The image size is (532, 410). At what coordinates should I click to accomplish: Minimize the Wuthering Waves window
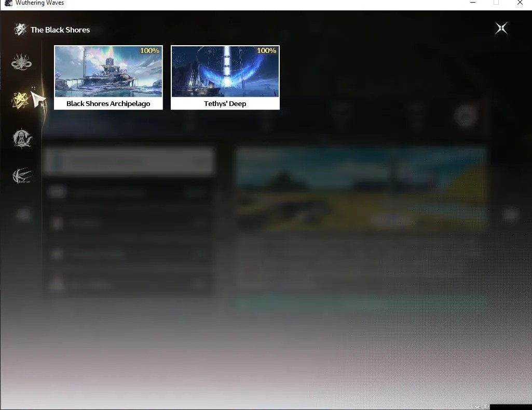[473, 3]
